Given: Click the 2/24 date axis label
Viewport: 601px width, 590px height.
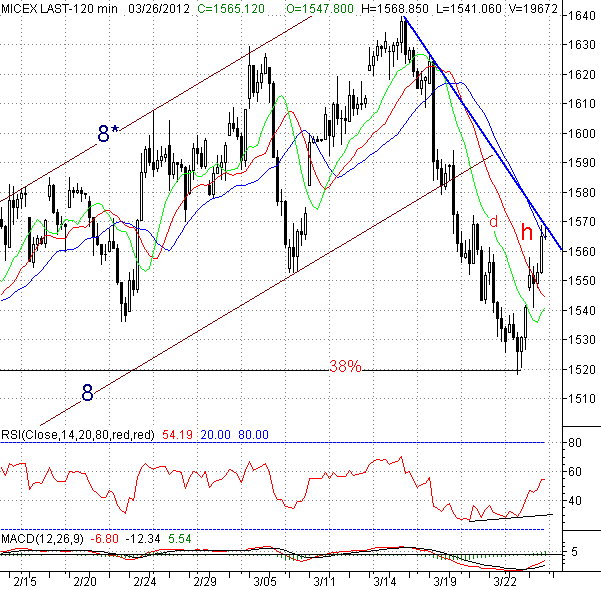Looking at the screenshot, I should click(145, 582).
